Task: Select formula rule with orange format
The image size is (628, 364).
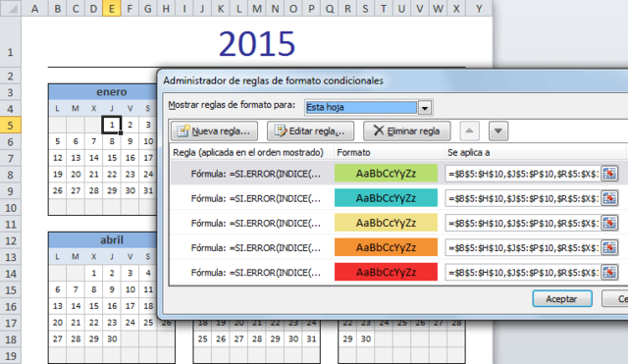Action: pyautogui.click(x=255, y=248)
